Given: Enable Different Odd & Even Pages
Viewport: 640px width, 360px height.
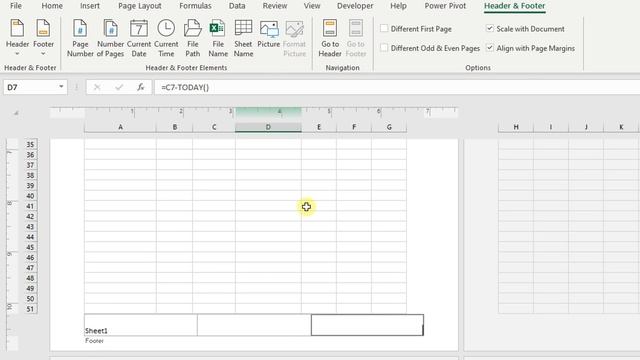Looking at the screenshot, I should [x=384, y=48].
